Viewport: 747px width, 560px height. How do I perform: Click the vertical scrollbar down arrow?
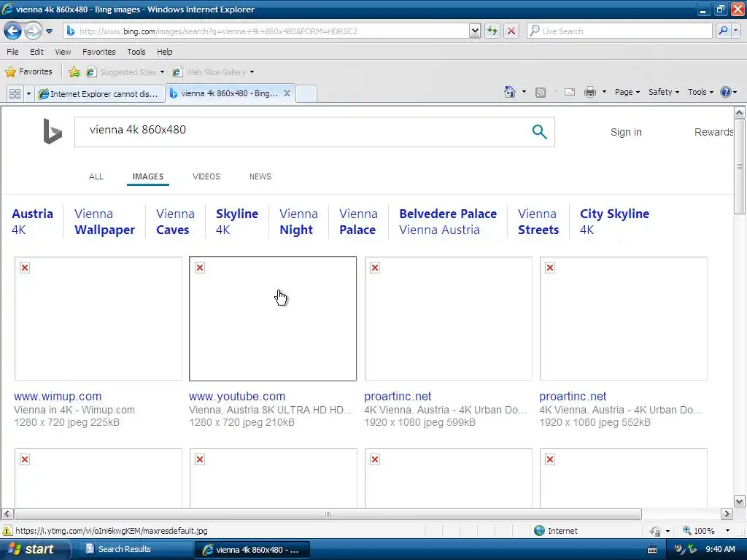740,501
